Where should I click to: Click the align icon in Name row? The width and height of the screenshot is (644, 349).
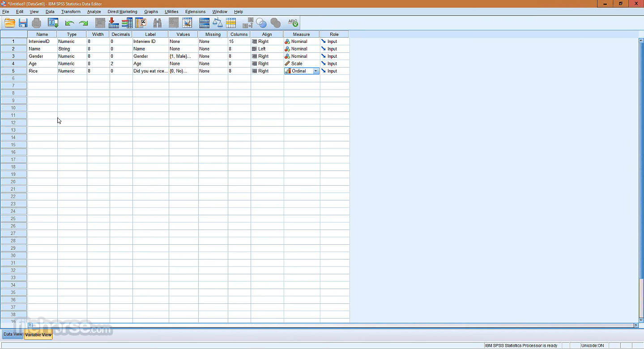pos(255,49)
